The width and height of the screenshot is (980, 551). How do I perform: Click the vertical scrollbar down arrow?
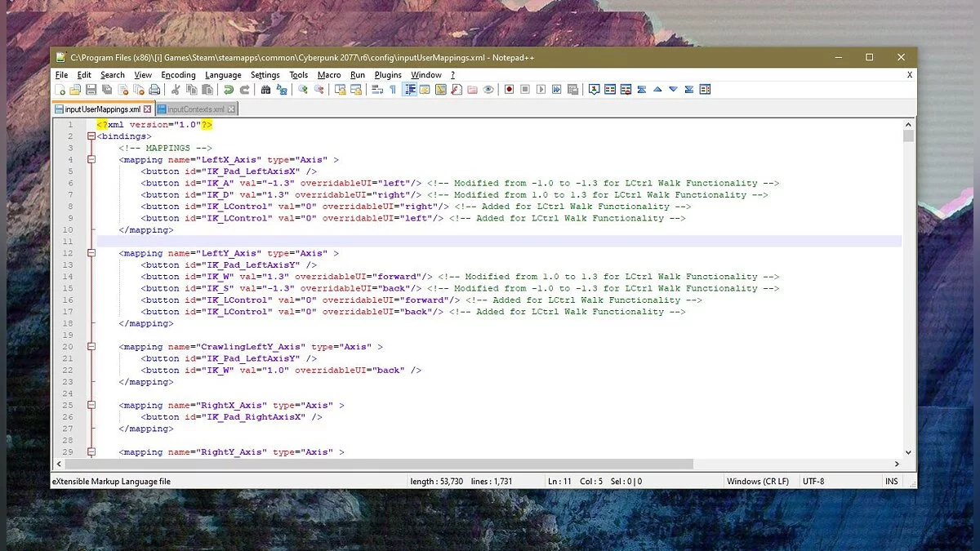click(x=908, y=452)
